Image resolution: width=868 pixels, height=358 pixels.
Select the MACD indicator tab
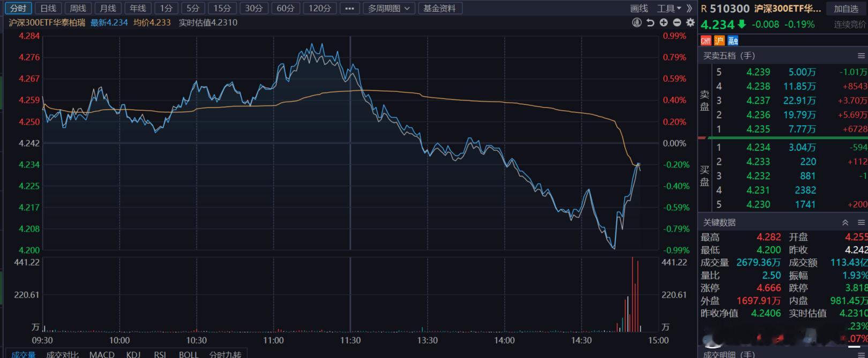[102, 354]
